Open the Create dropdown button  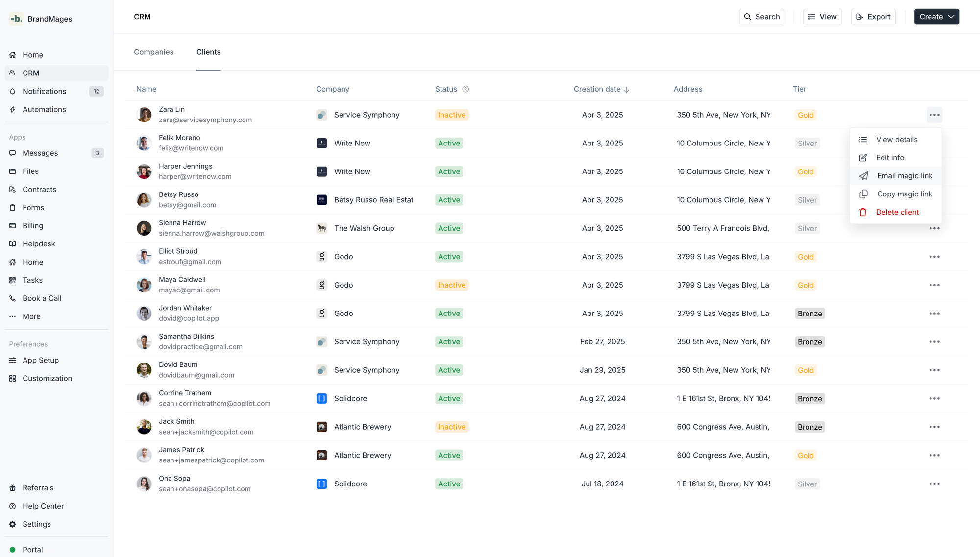click(936, 17)
